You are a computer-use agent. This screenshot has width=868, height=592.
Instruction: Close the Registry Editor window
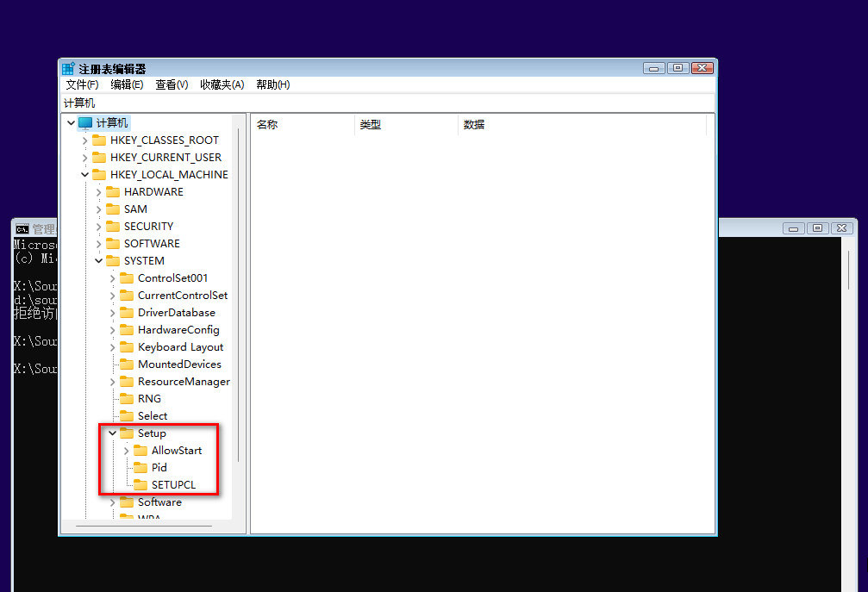(702, 68)
